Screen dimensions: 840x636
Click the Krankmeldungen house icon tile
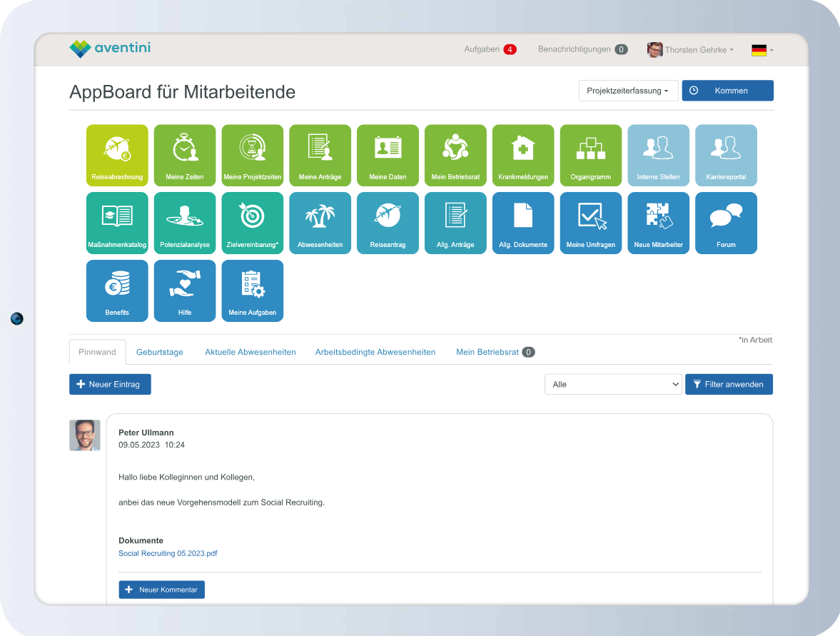[523, 155]
